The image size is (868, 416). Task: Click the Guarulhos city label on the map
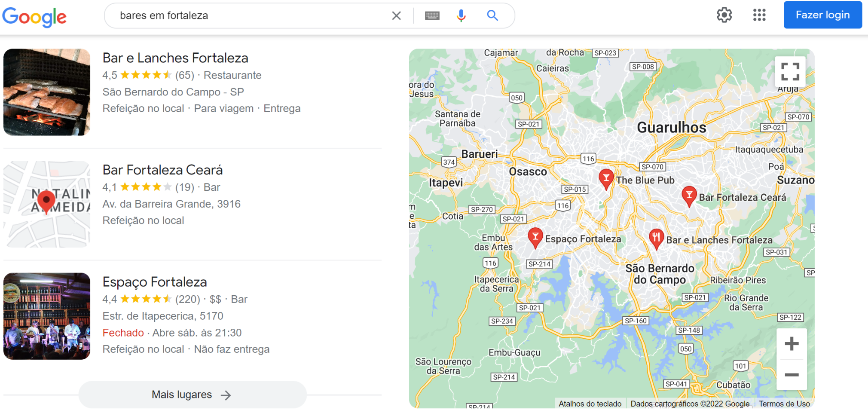pyautogui.click(x=672, y=128)
